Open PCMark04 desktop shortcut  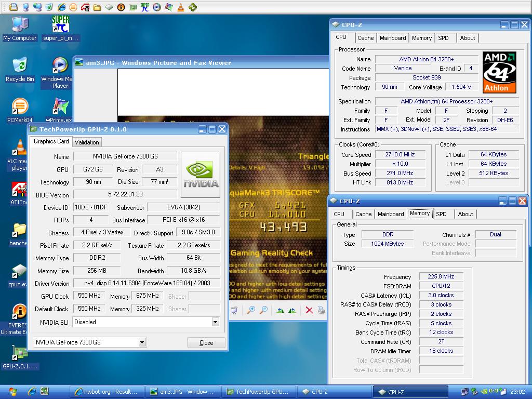pyautogui.click(x=20, y=111)
